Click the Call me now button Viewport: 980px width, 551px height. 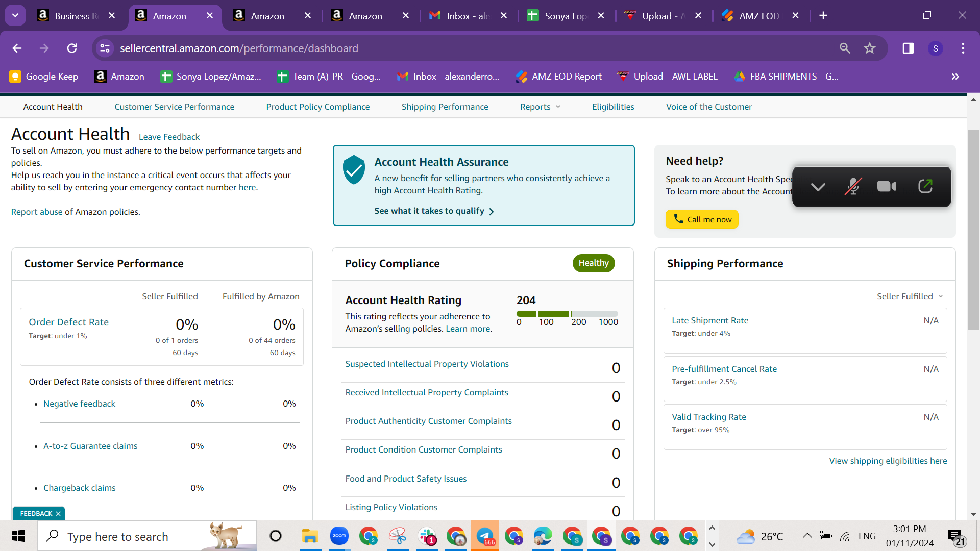[702, 219]
